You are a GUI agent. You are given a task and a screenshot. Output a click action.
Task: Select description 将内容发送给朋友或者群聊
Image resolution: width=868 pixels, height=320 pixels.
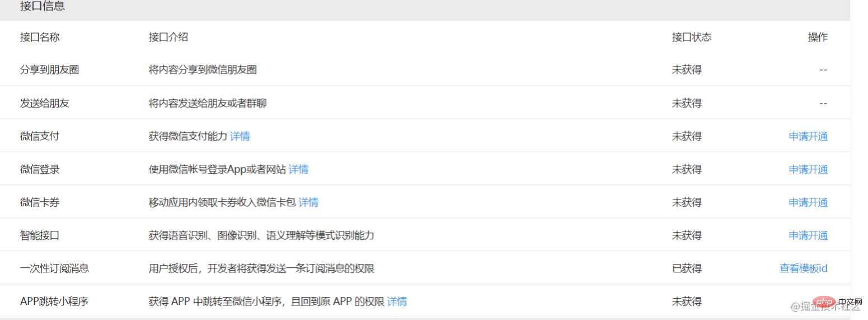point(208,103)
